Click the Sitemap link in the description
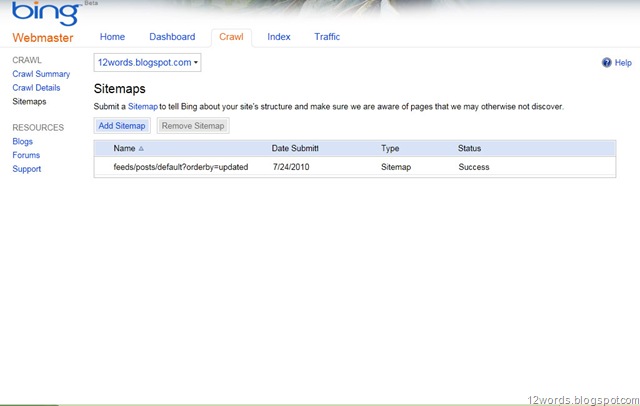The image size is (640, 406). click(x=143, y=106)
